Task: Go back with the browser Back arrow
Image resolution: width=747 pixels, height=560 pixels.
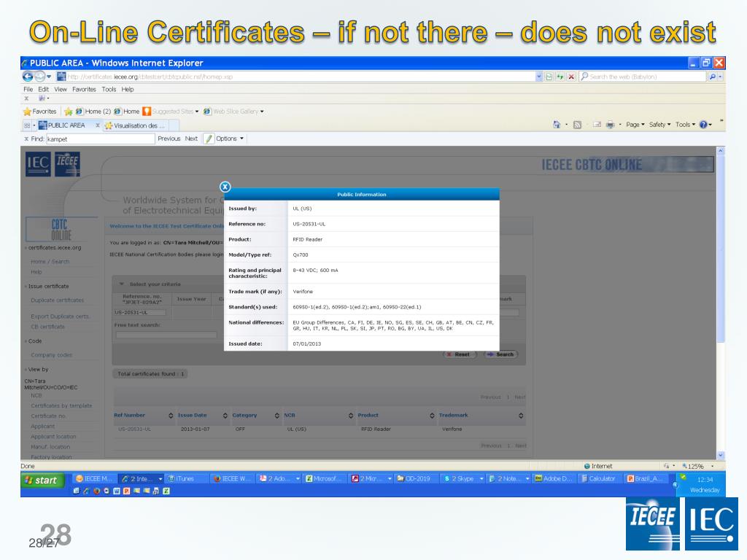Action: [x=28, y=76]
